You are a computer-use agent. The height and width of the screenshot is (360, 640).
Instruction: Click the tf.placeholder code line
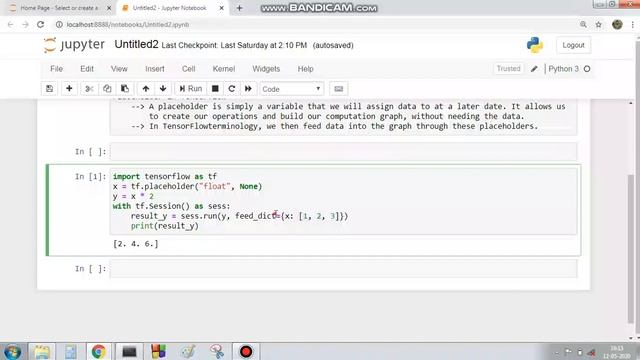click(x=187, y=186)
